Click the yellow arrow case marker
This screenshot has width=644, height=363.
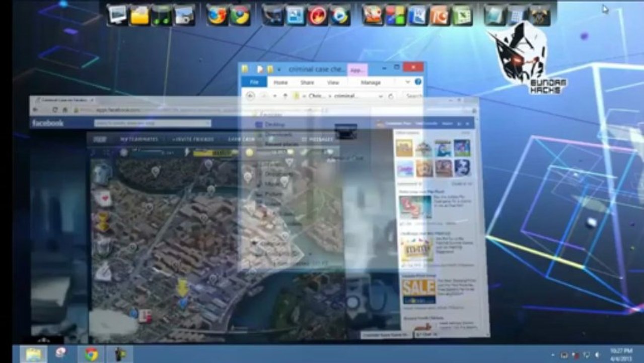(x=182, y=288)
